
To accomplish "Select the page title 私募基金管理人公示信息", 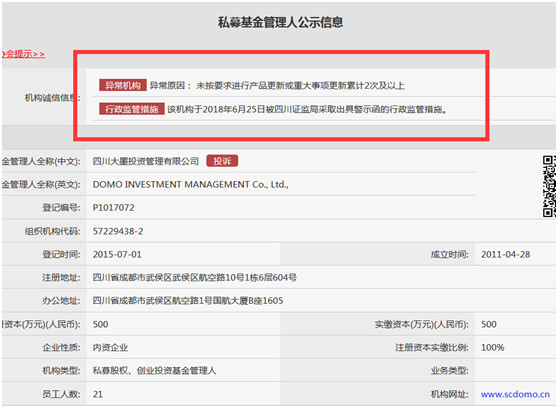I will coord(280,22).
